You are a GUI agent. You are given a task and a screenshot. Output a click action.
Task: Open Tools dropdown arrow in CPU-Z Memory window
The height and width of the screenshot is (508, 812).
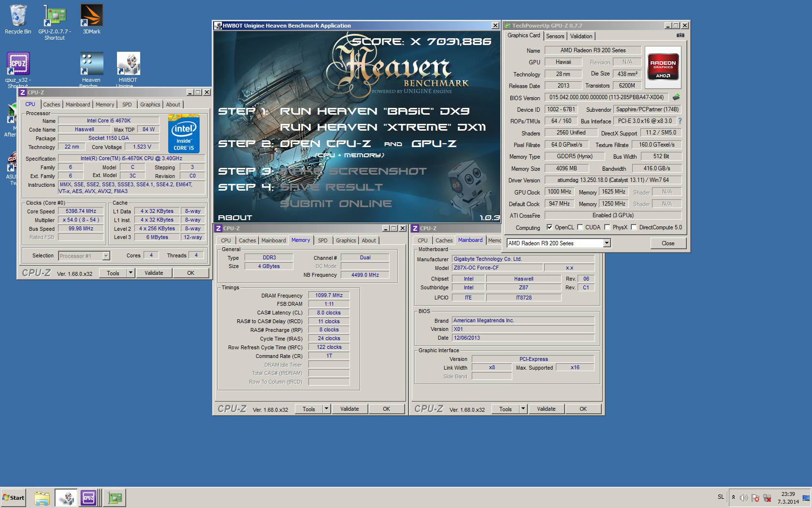pos(326,409)
